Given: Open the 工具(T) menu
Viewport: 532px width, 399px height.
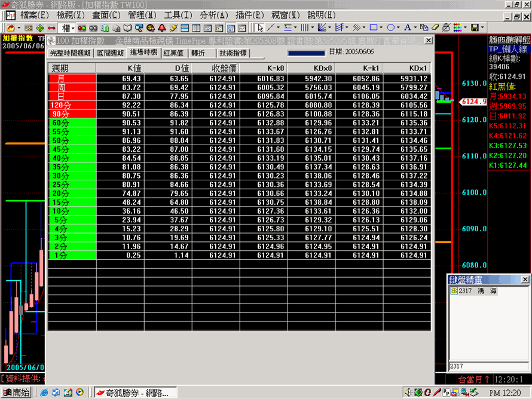Looking at the screenshot, I should tap(178, 15).
